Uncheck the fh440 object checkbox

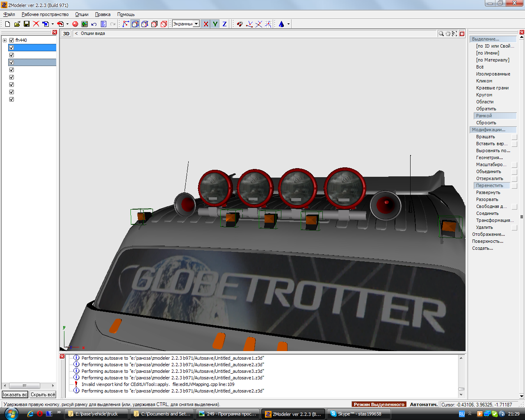click(x=11, y=40)
